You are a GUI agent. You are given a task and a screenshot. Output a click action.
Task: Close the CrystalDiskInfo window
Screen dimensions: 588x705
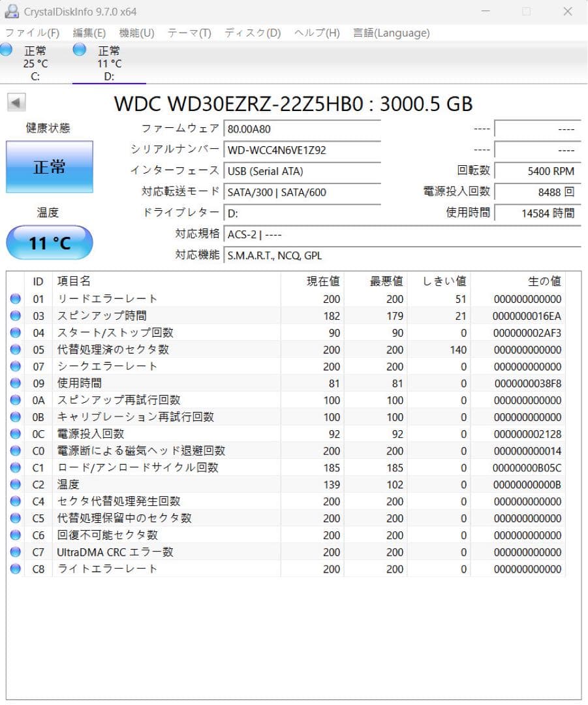[568, 11]
